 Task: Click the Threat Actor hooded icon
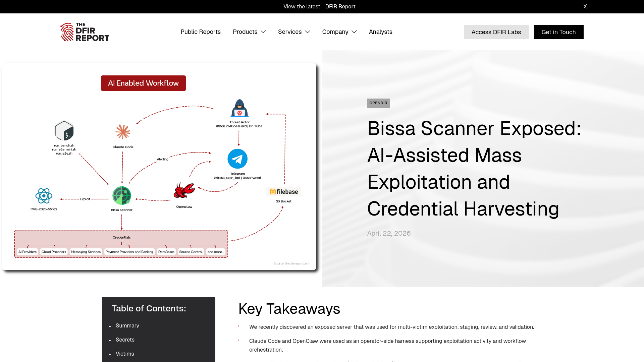239,108
